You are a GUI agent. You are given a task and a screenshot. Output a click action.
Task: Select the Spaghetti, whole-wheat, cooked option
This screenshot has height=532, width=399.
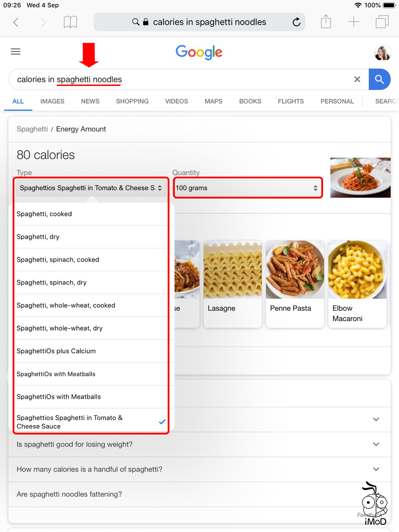(x=66, y=305)
